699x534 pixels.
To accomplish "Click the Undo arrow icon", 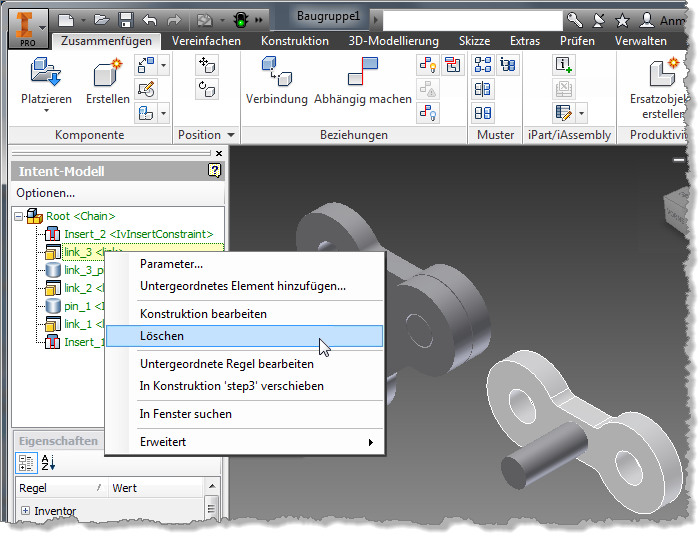I will [x=150, y=20].
